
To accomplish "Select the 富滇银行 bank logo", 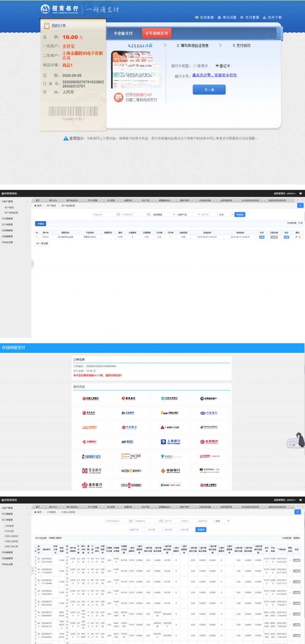I will 92,471.
